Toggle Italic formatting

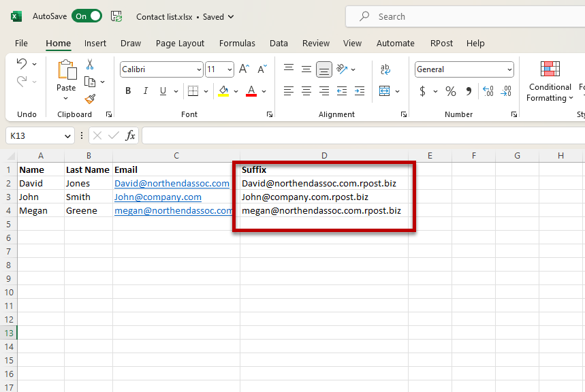[x=145, y=91]
